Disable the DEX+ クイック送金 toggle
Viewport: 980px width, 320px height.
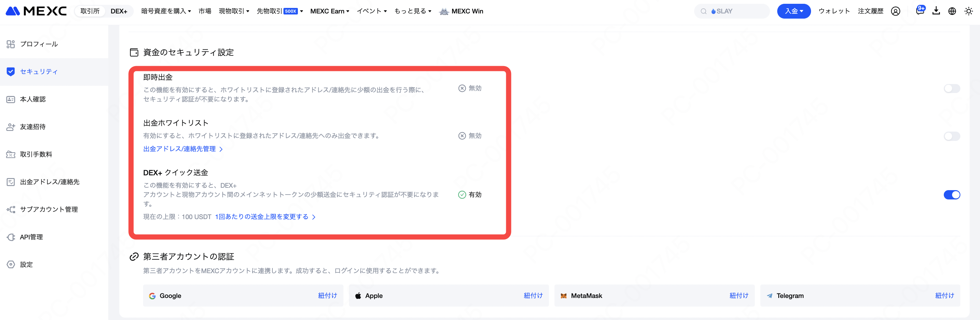pos(951,195)
